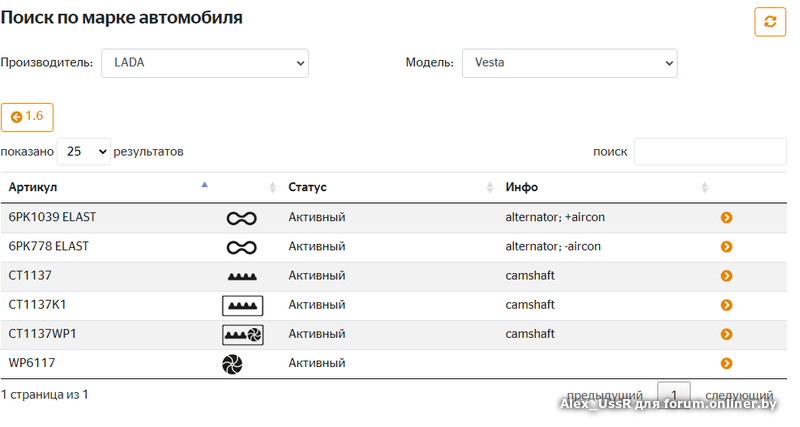Image resolution: width=800 pixels, height=427 pixels.
Task: Open details arrow for CT1137WP1
Action: point(727,334)
